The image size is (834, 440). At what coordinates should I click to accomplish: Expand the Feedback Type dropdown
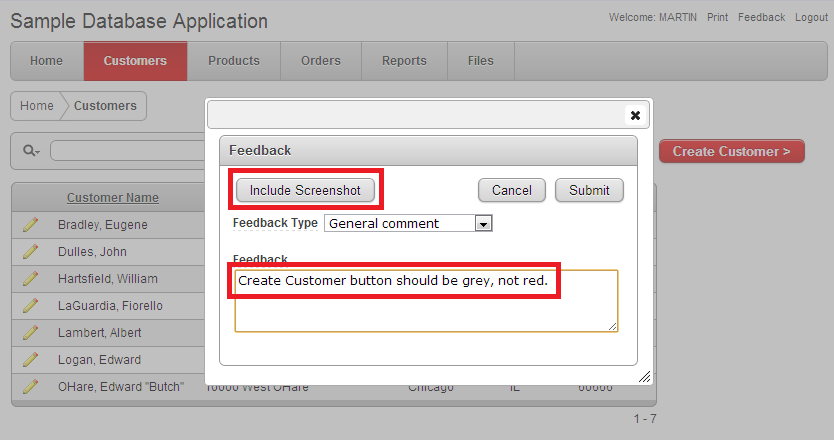coord(484,224)
